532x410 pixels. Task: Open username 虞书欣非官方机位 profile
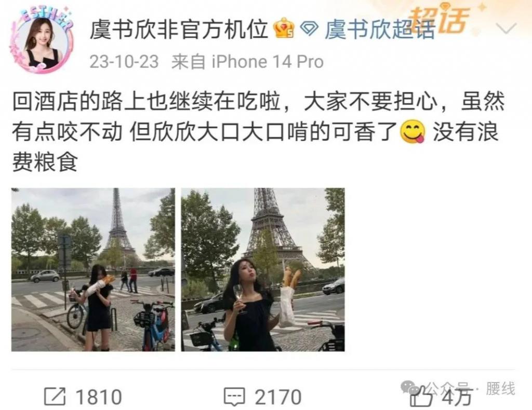[x=179, y=29]
